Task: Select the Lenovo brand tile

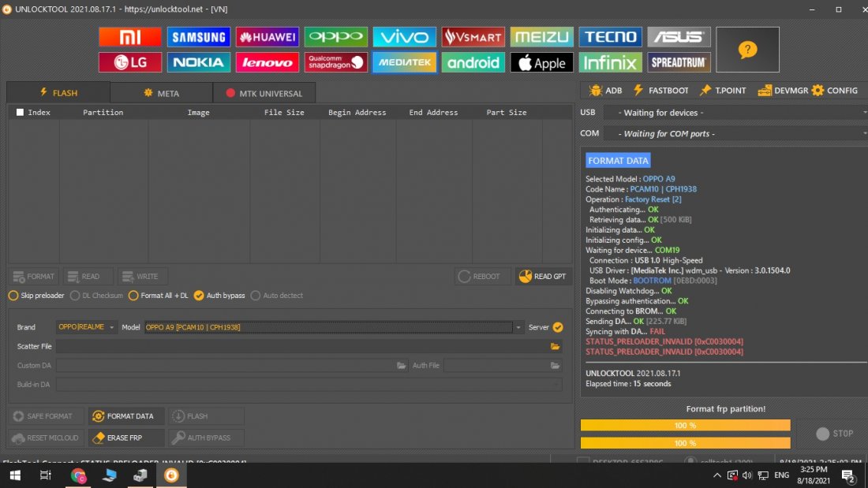Action: (268, 62)
